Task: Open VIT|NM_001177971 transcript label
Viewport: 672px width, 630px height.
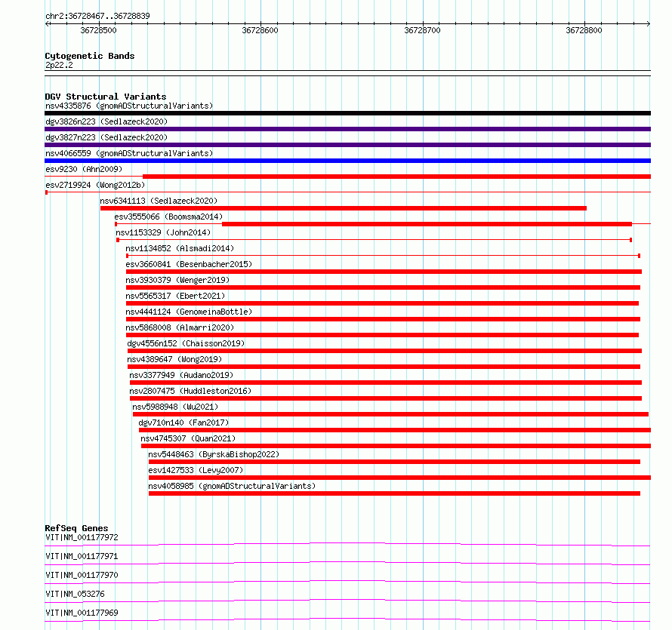Action: click(x=82, y=556)
